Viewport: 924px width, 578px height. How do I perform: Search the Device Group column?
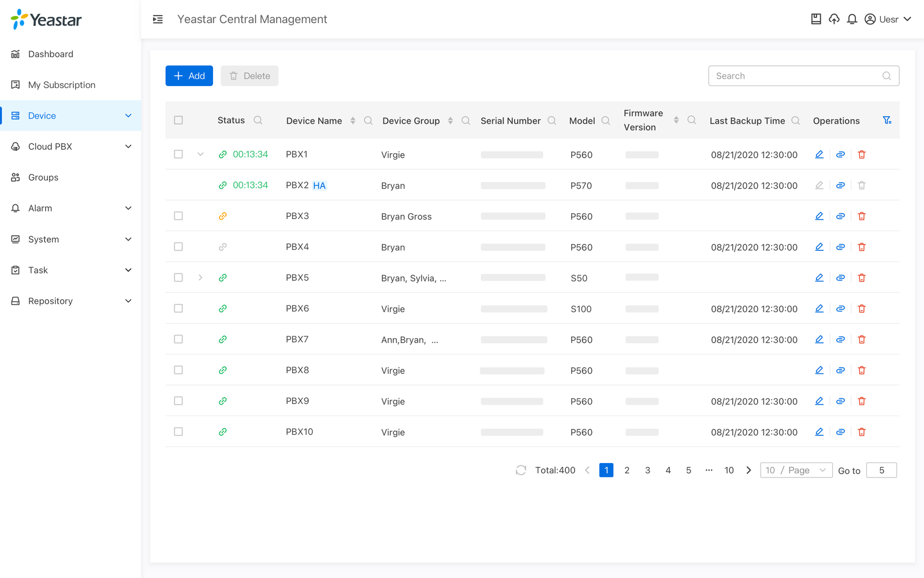point(466,120)
